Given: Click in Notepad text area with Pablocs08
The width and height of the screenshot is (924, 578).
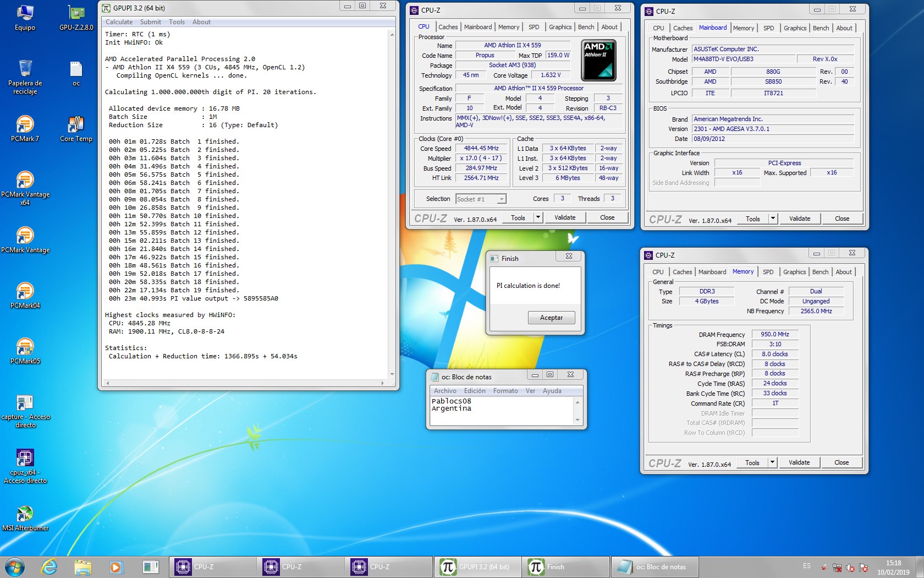Looking at the screenshot, I should [502, 411].
